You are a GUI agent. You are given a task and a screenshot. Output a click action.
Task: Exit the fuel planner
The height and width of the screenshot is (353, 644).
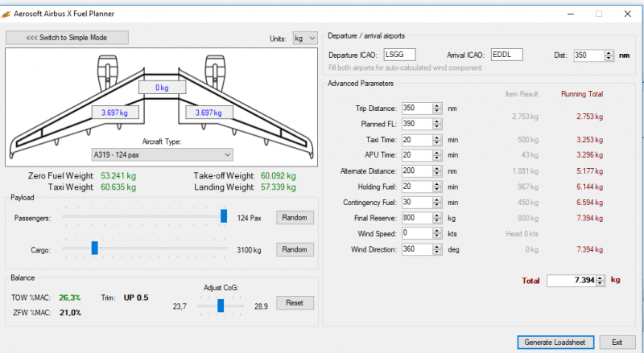pos(617,343)
